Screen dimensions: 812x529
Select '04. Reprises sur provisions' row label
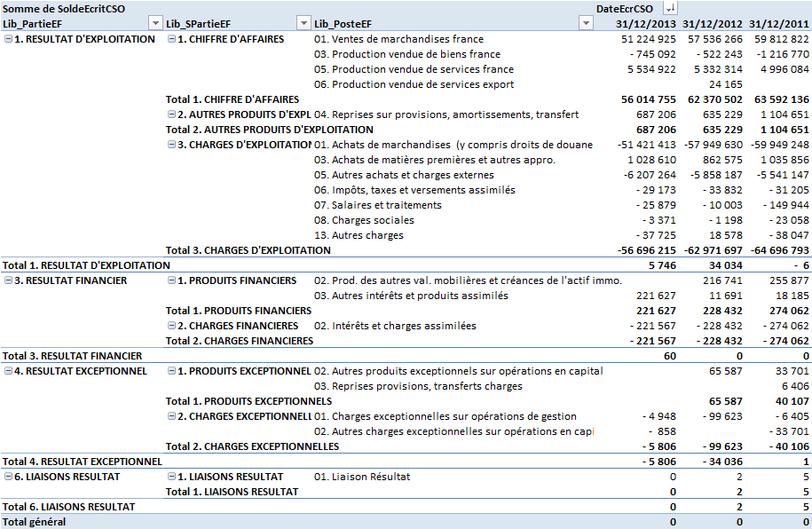(446, 114)
